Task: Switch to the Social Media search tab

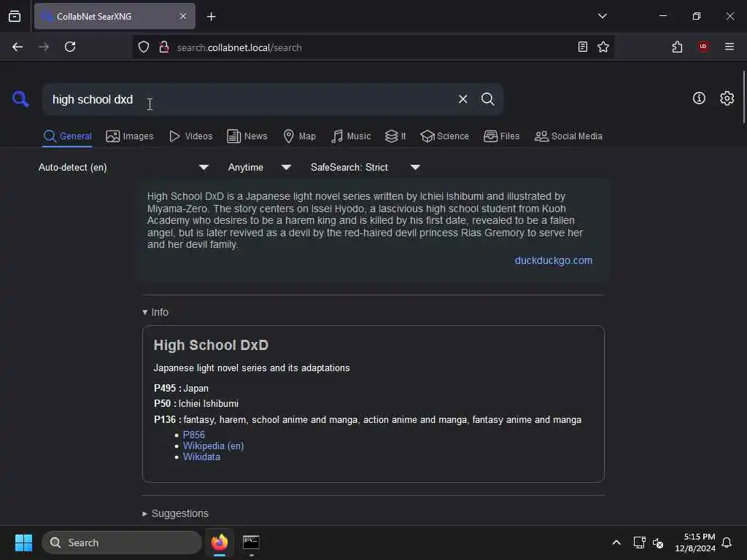Action: click(x=568, y=136)
